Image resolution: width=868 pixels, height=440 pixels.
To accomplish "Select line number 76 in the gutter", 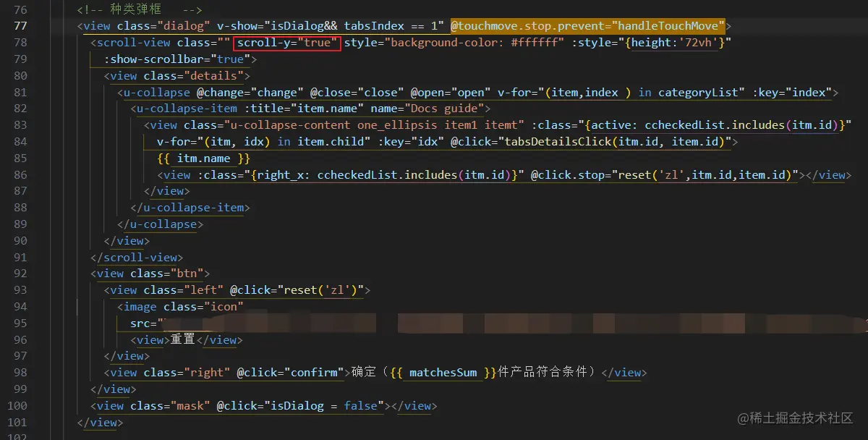I will [x=20, y=10].
